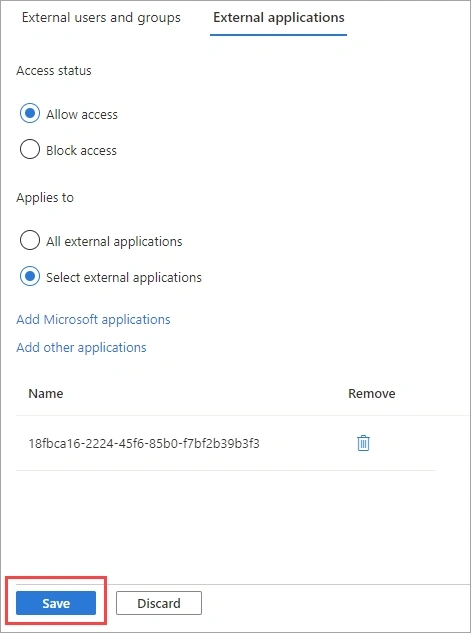471x633 pixels.
Task: Click the "Block access" label text
Action: pyautogui.click(x=81, y=151)
